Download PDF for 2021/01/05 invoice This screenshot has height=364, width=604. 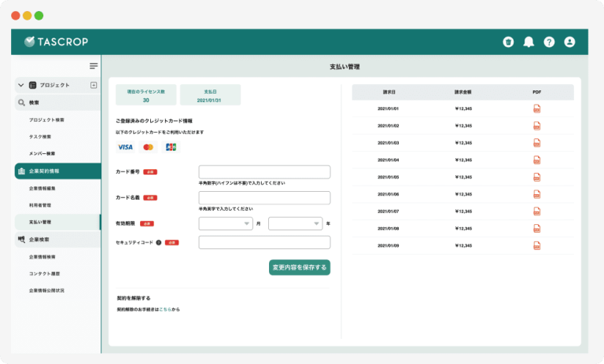536,177
